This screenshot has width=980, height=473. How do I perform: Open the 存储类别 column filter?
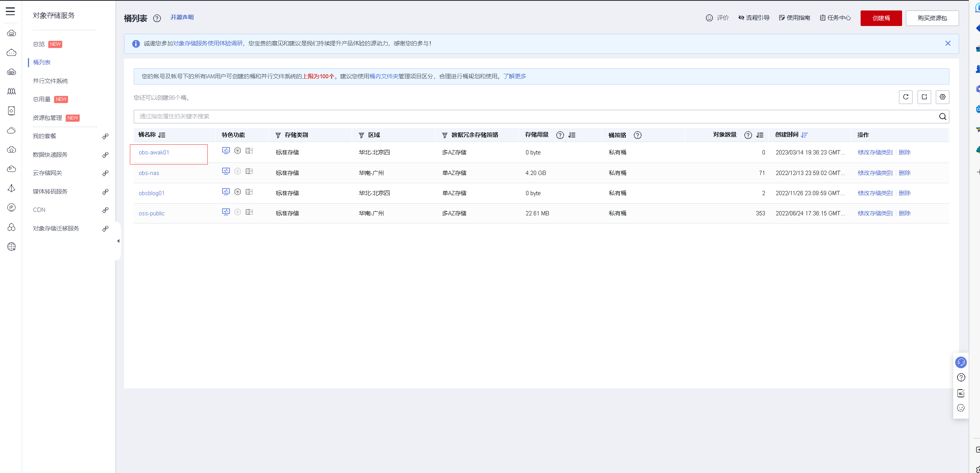click(278, 135)
